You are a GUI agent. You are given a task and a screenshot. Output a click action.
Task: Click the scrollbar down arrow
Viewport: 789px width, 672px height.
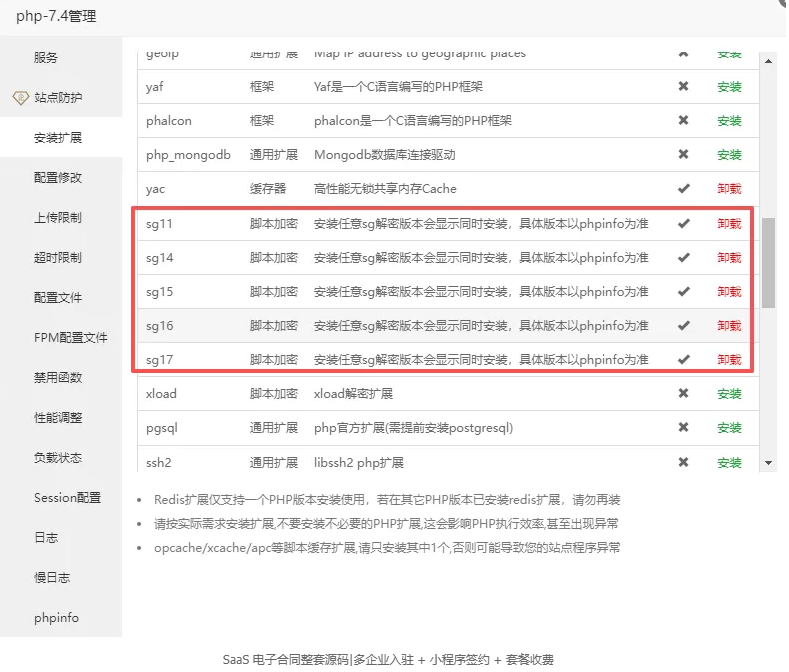(x=768, y=463)
